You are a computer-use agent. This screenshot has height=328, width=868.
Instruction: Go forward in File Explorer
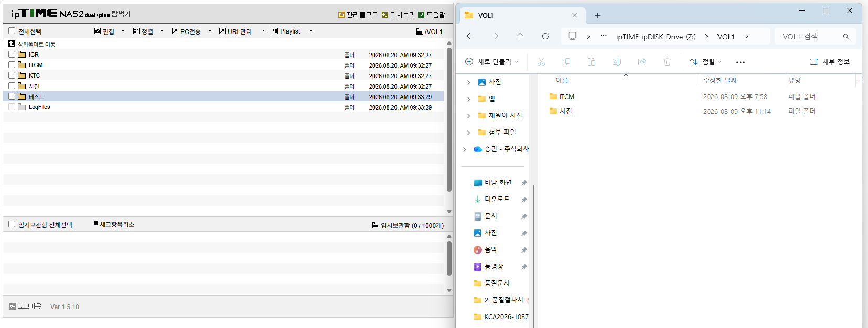click(x=495, y=36)
